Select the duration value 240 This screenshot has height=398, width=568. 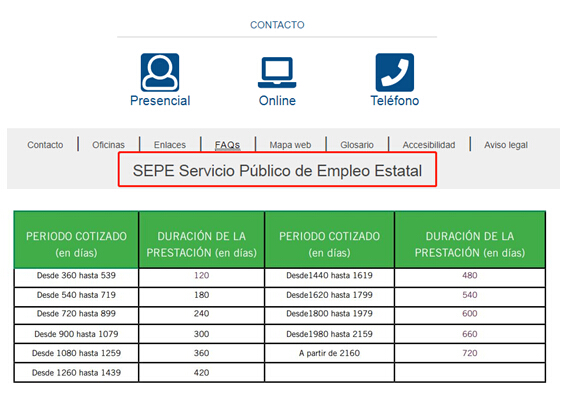click(201, 314)
